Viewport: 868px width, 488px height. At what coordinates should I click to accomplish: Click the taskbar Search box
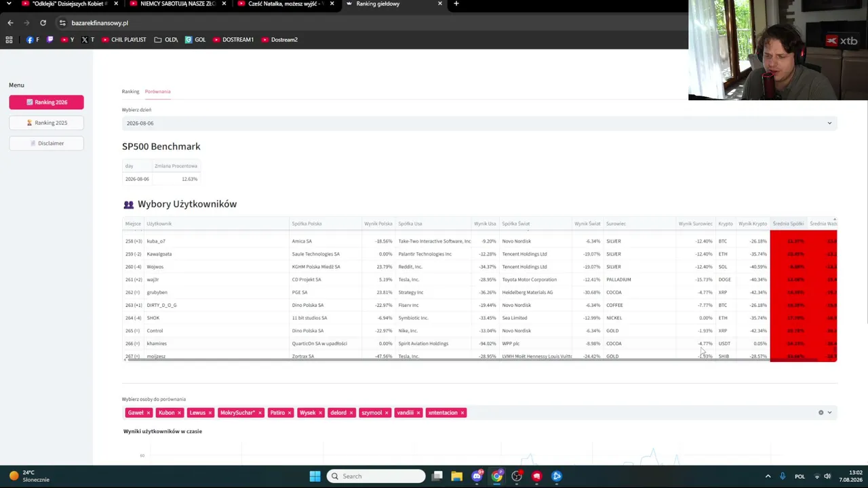pos(376,476)
